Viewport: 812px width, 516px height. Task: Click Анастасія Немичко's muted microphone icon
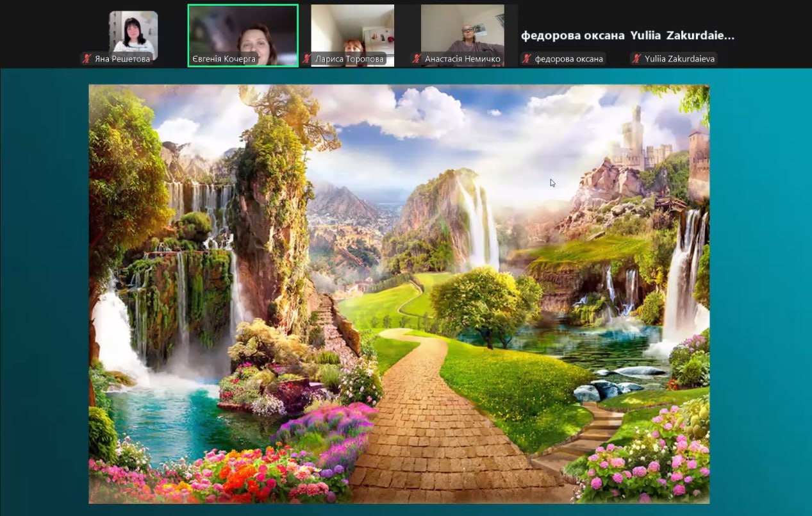click(x=417, y=59)
